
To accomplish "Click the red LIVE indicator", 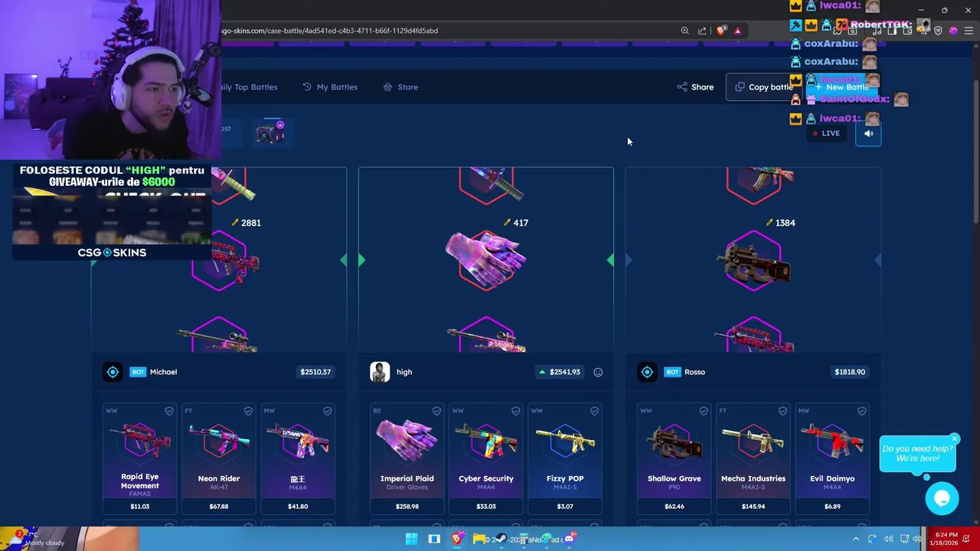I will (x=826, y=133).
